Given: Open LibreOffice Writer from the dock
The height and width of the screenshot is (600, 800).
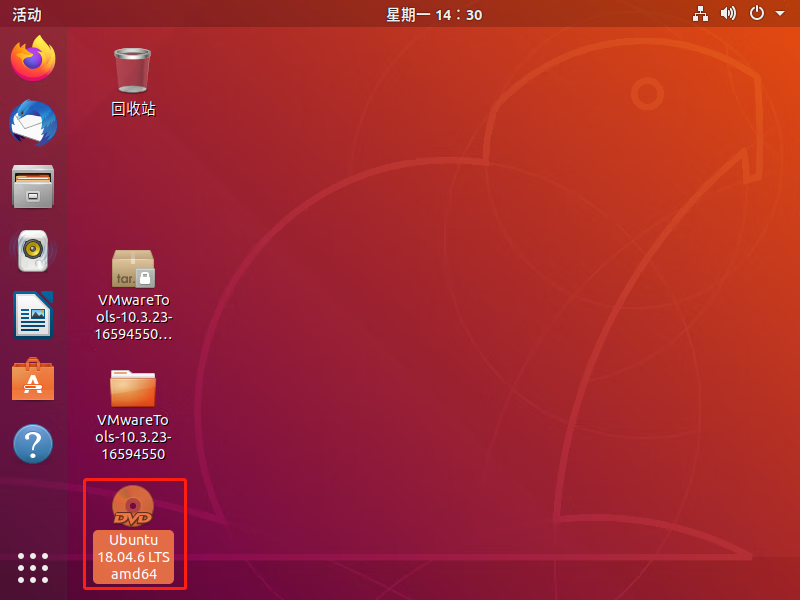Looking at the screenshot, I should pyautogui.click(x=33, y=315).
